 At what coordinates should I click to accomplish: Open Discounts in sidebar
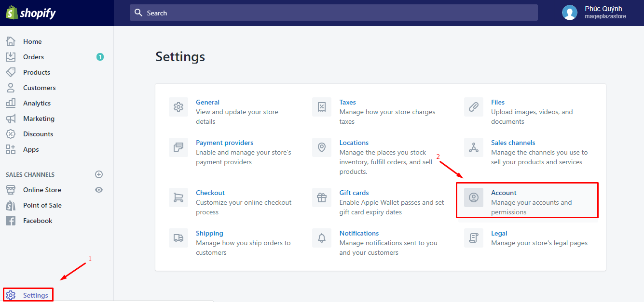38,134
